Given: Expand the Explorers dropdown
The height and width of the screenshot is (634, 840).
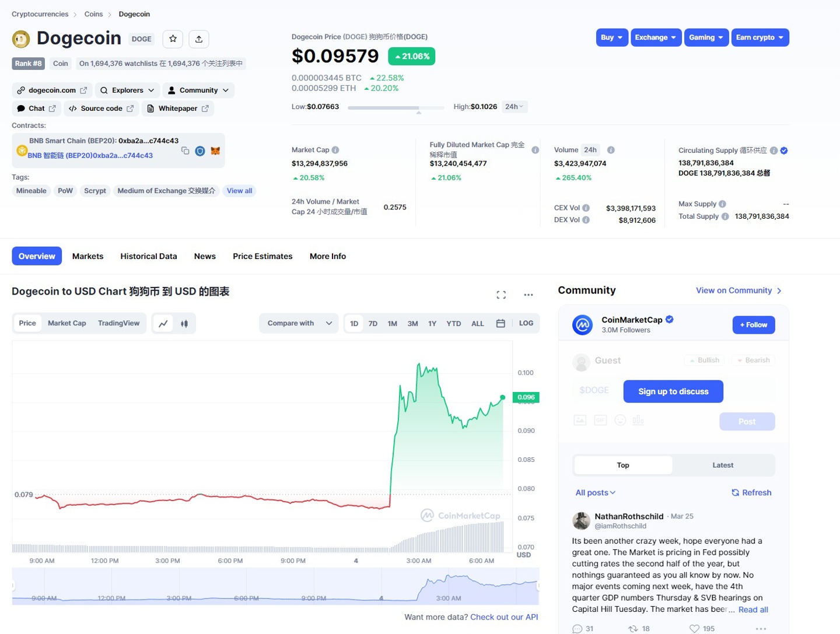Looking at the screenshot, I should [127, 90].
